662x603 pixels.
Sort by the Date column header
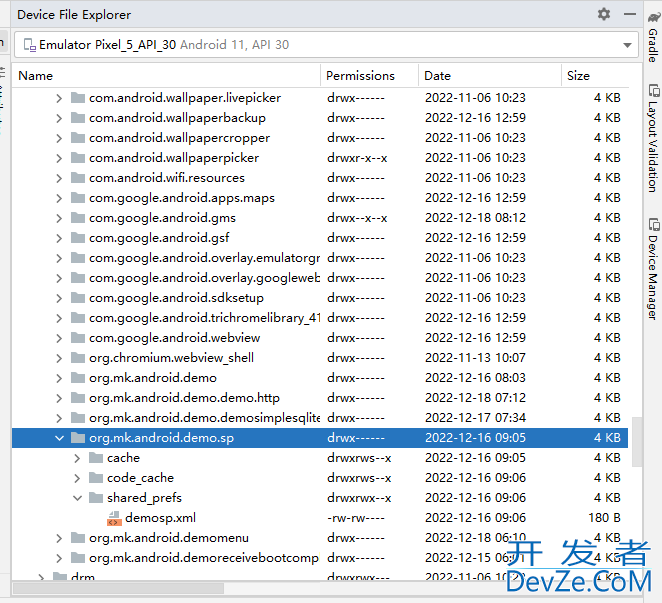437,76
